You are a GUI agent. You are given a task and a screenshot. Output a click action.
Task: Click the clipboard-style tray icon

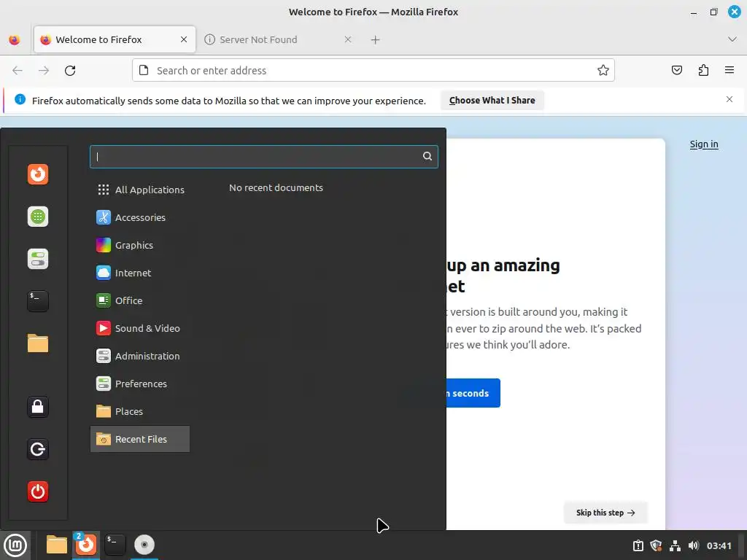tap(638, 545)
